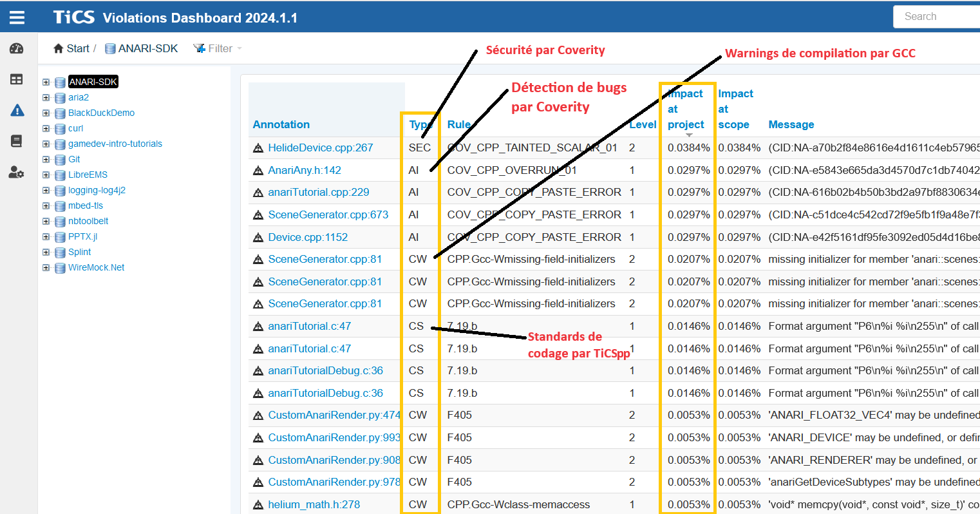Viewport: 980px width, 514px height.
Task: Click warning icon beside Device.cpp:1152
Action: (258, 238)
